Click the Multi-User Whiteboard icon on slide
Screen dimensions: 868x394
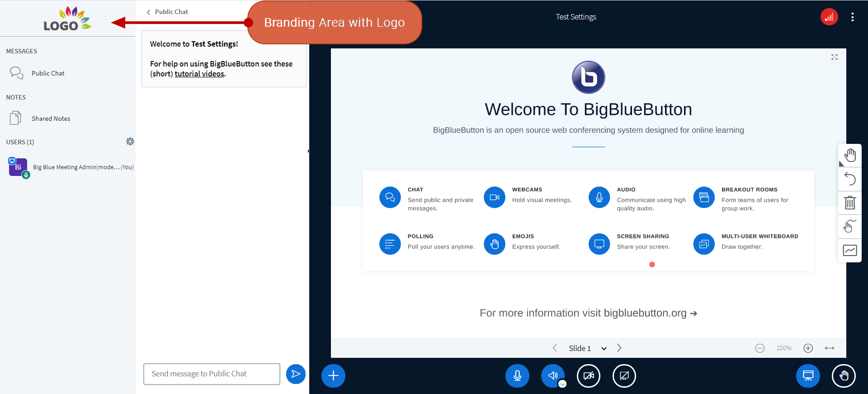pyautogui.click(x=704, y=244)
